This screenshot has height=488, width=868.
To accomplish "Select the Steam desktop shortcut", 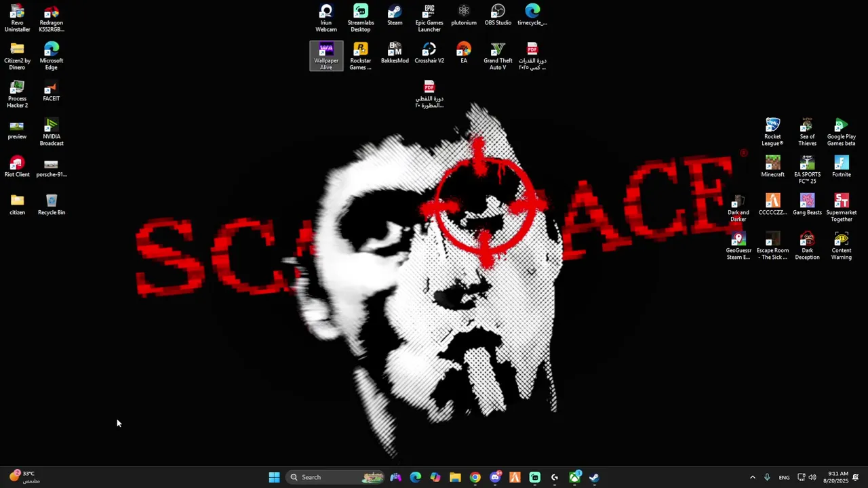I will [395, 15].
